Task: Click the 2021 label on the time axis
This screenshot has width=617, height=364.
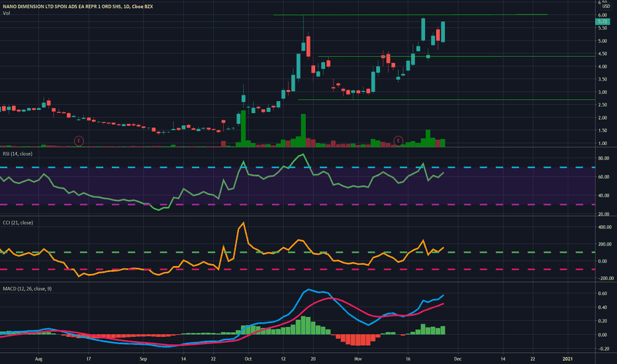Action: (x=567, y=359)
